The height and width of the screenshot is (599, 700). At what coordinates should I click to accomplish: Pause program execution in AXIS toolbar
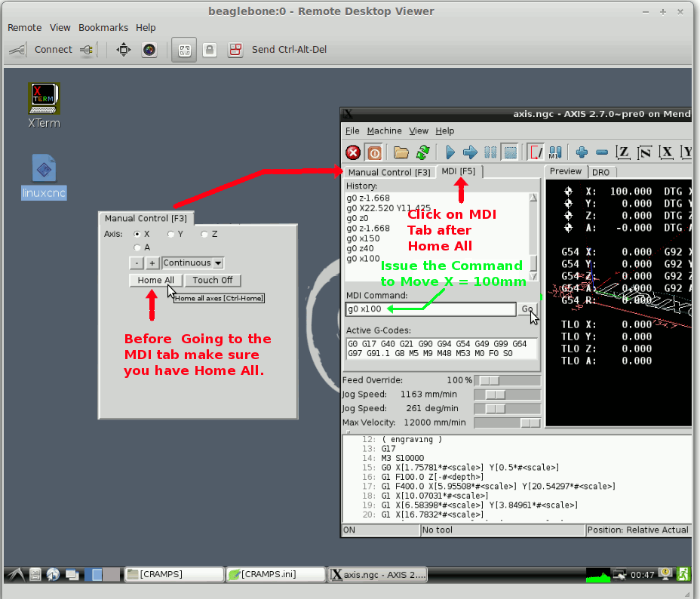click(x=490, y=152)
